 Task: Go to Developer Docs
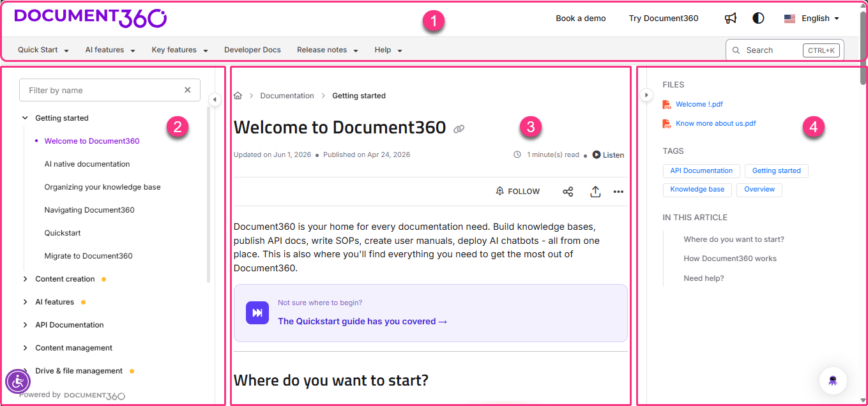252,50
